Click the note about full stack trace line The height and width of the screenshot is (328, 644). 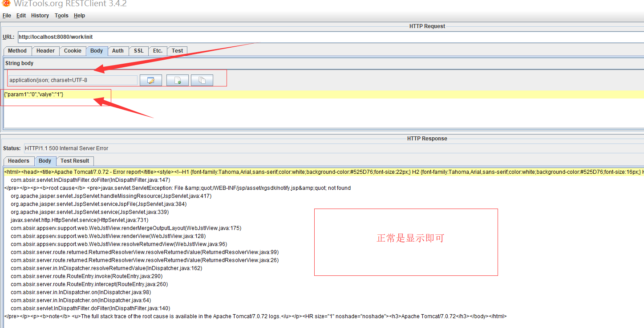pyautogui.click(x=255, y=316)
